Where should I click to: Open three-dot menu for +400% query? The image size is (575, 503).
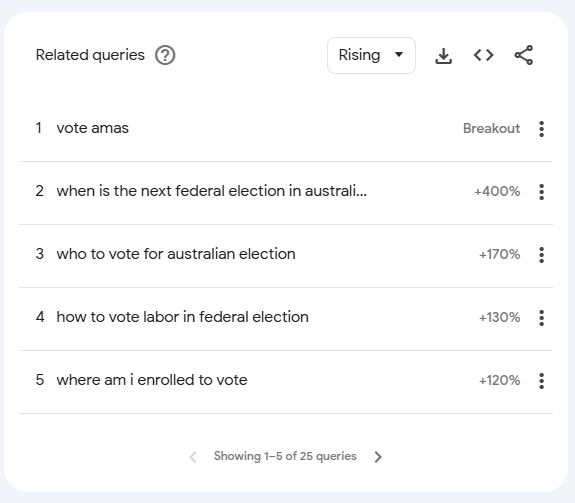point(542,192)
